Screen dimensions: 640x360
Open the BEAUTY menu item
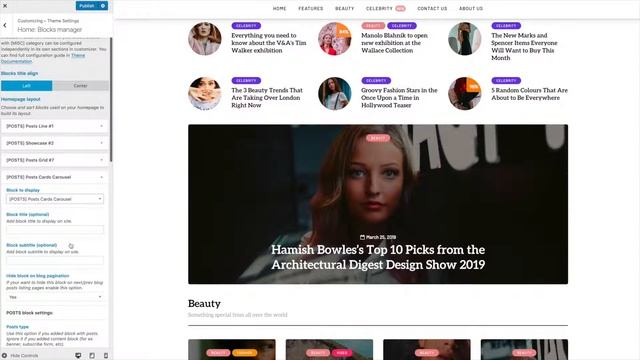tap(344, 8)
